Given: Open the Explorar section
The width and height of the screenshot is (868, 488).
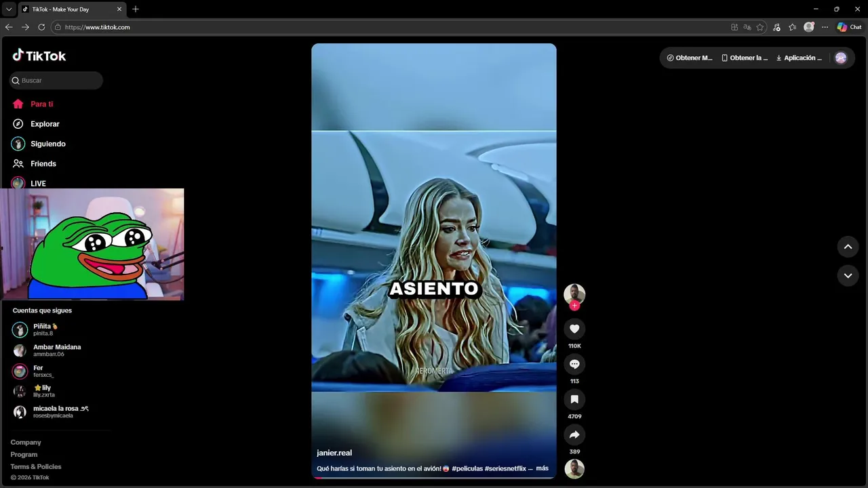Looking at the screenshot, I should 36,124.
